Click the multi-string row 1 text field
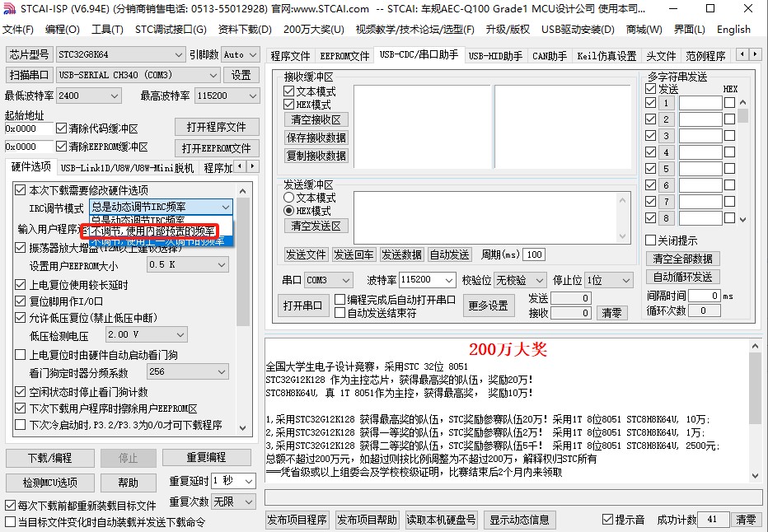768x532 pixels. (700, 103)
